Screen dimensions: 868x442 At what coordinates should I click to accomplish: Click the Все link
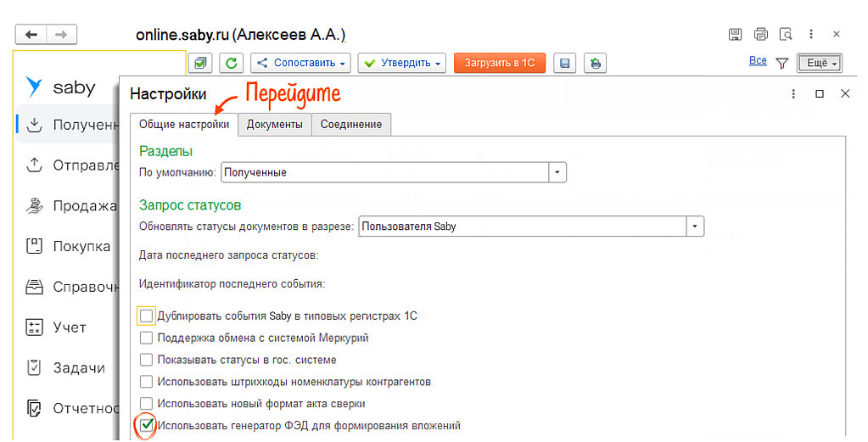point(758,61)
